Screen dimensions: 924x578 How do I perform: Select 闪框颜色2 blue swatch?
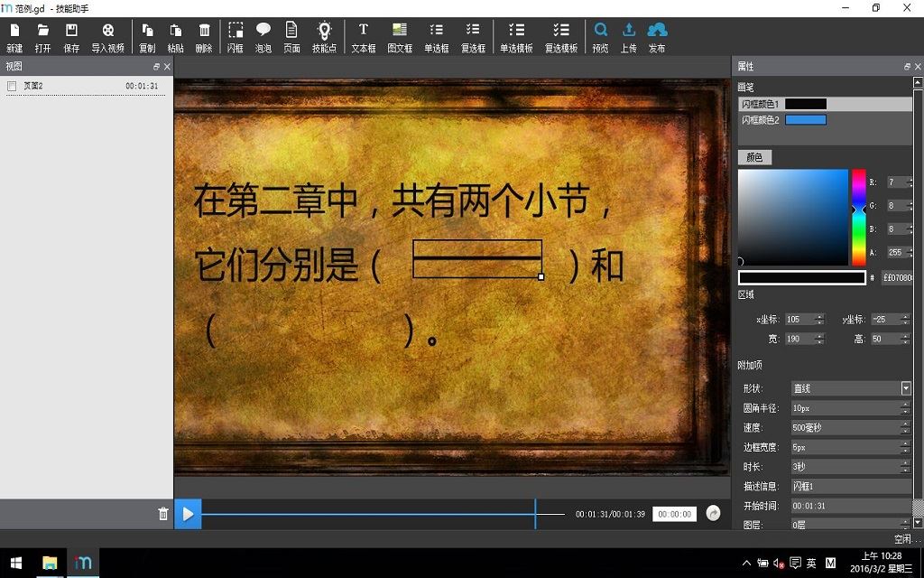pyautogui.click(x=806, y=120)
